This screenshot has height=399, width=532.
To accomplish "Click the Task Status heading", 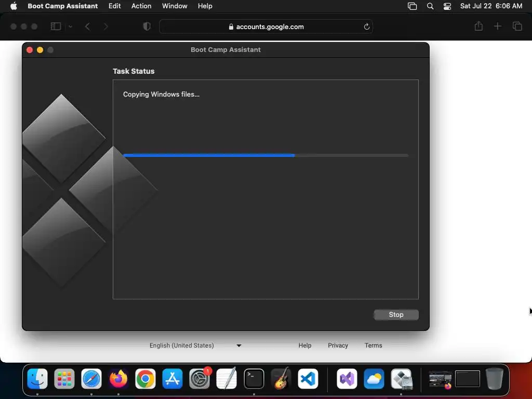I will pyautogui.click(x=134, y=71).
